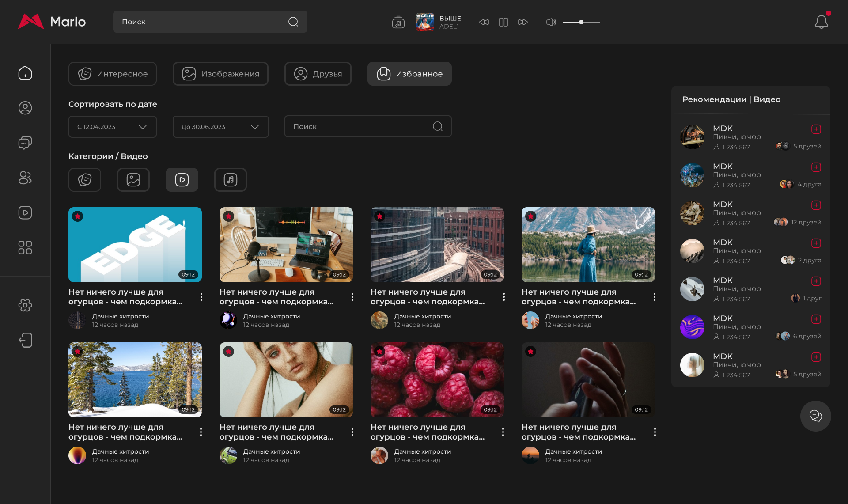Select the music category filter
Viewport: 848px width, 504px height.
pos(230,180)
